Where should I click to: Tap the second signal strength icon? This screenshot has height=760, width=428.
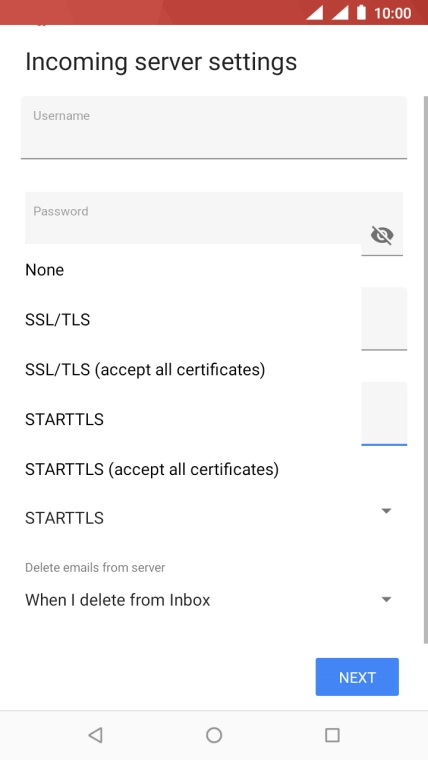click(340, 13)
